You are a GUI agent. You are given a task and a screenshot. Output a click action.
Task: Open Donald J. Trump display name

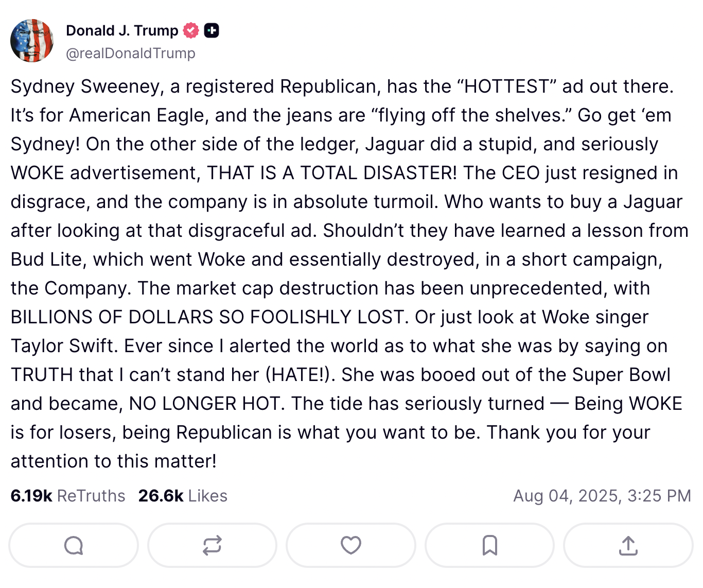pyautogui.click(x=122, y=31)
